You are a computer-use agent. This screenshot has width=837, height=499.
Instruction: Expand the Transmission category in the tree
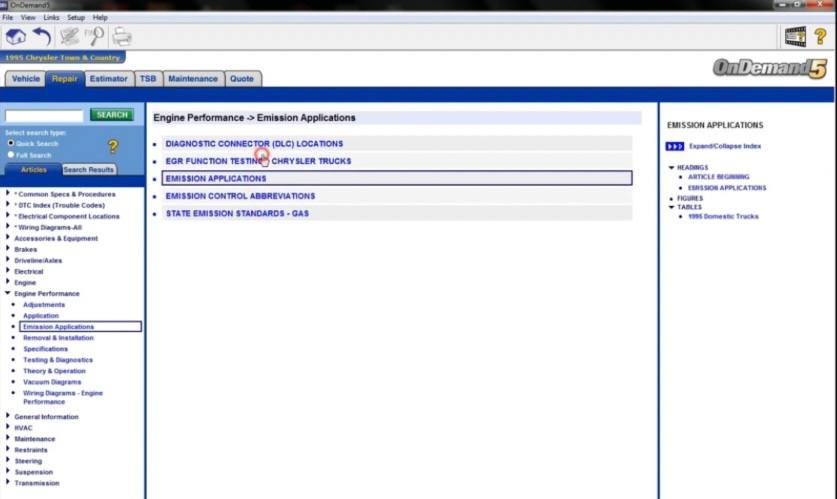(8, 483)
